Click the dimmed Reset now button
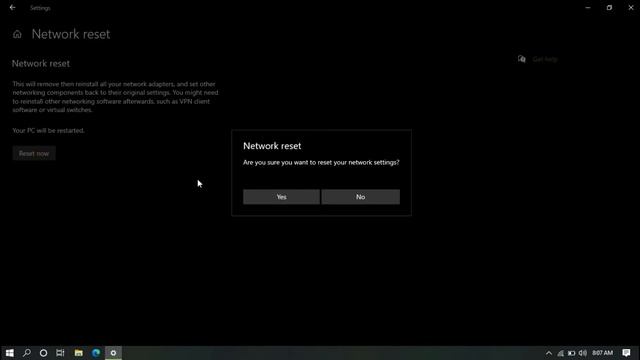This screenshot has width=640, height=360. [x=34, y=153]
